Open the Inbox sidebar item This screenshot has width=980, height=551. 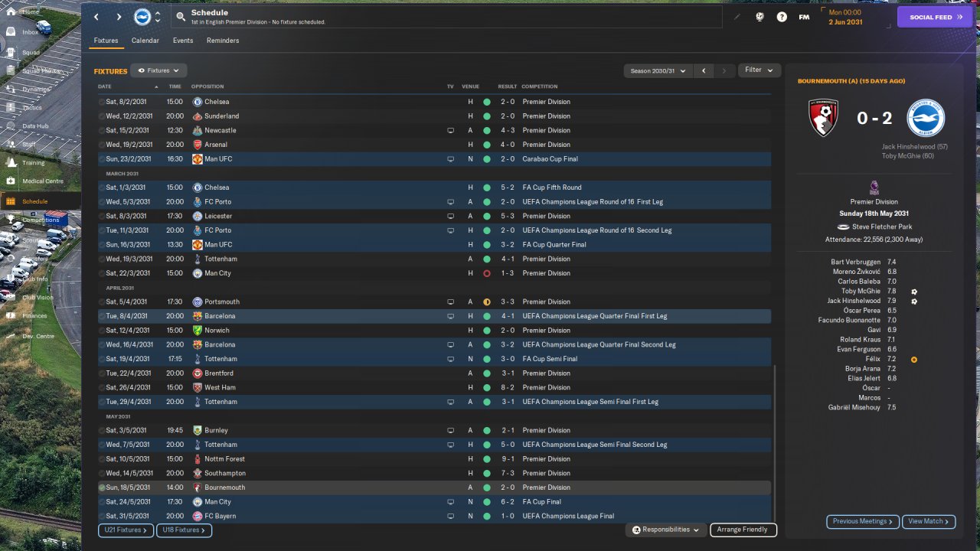(x=31, y=32)
